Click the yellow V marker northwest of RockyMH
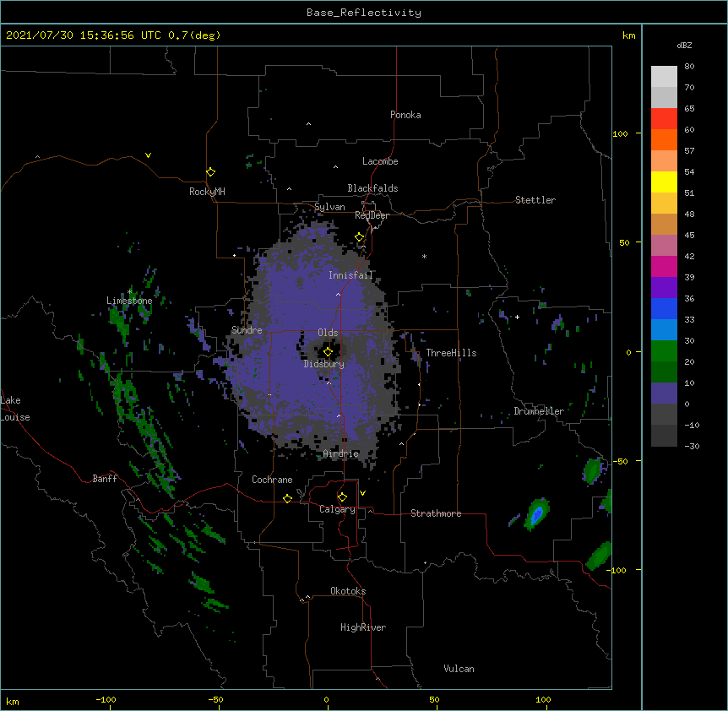 click(148, 155)
